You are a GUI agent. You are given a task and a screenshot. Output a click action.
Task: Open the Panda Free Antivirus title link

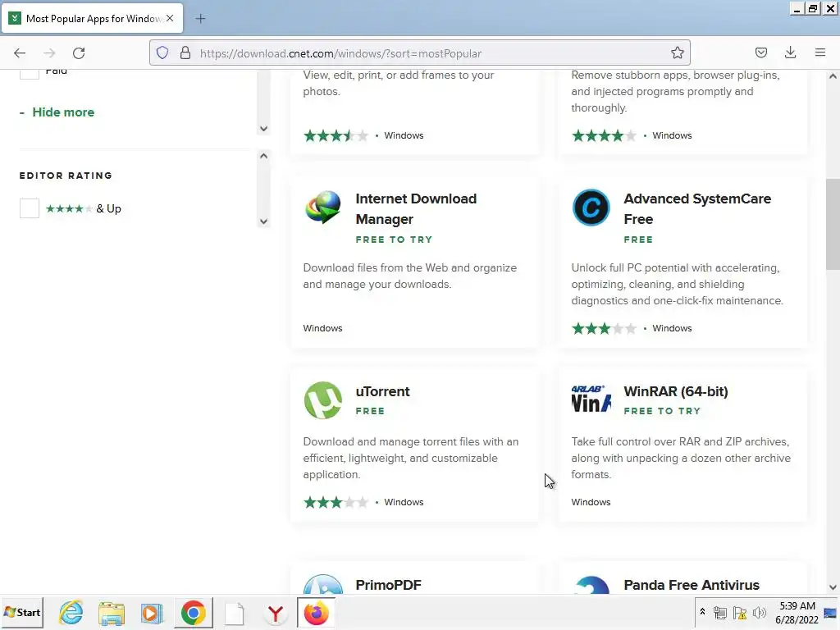[x=692, y=585]
